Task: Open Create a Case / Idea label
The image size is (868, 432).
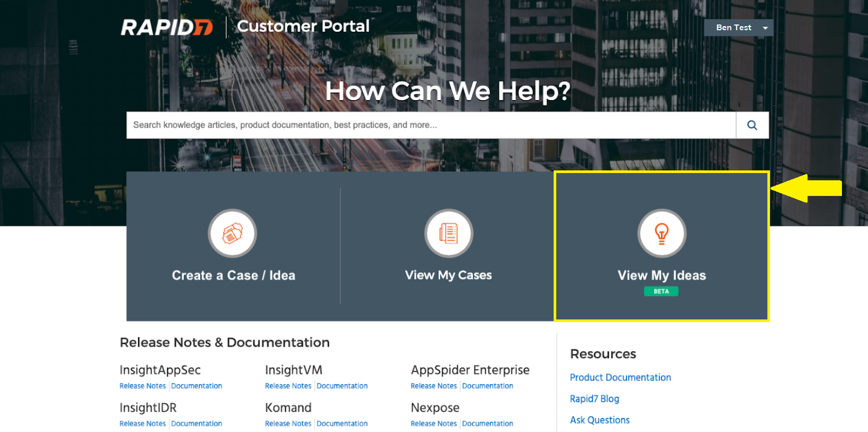Action: pos(234,275)
